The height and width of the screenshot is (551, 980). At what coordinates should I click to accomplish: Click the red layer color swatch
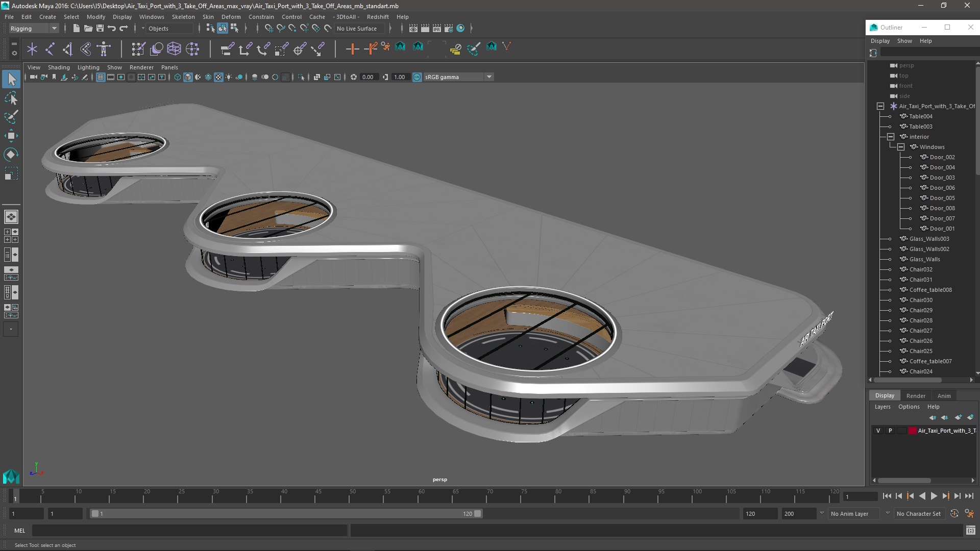[x=912, y=431]
